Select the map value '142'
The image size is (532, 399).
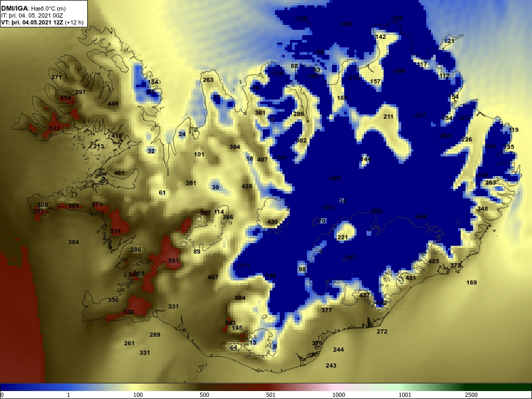pos(381,37)
